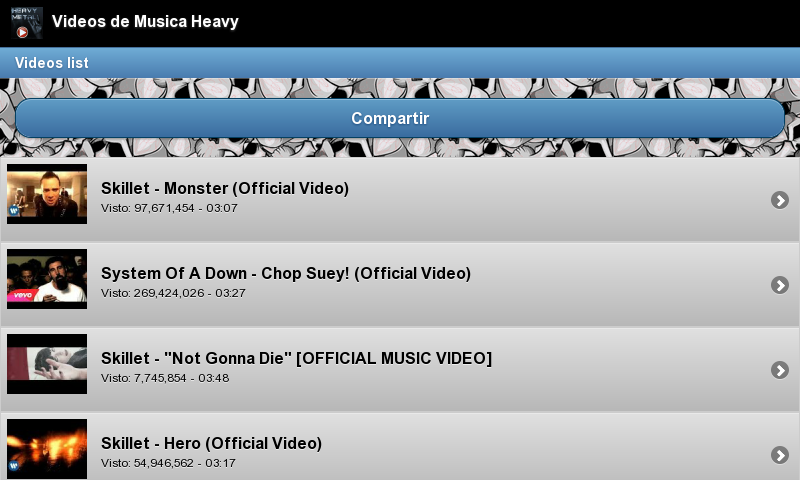Play Skillet - "Not Gonna Die" music video
This screenshot has height=480, width=800.
pos(296,359)
